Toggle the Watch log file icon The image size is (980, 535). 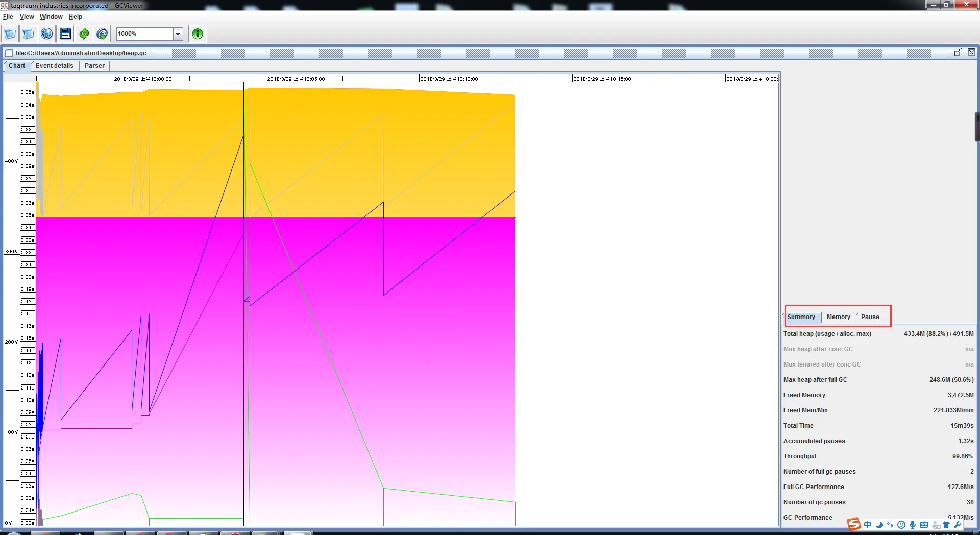pos(102,34)
